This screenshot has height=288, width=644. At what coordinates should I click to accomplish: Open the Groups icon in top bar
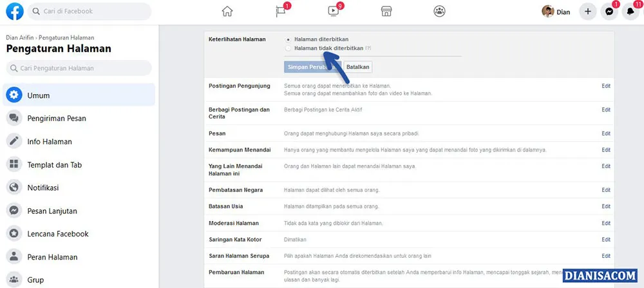pyautogui.click(x=439, y=12)
